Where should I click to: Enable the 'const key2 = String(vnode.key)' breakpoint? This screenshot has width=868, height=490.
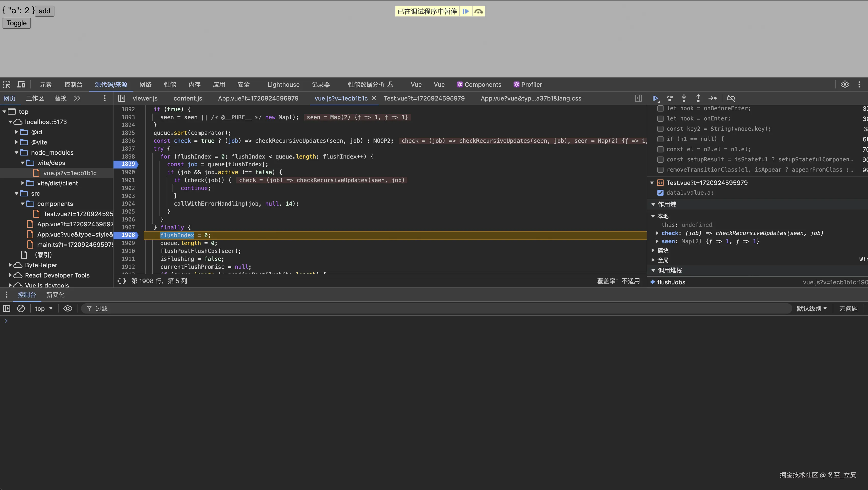tap(660, 129)
